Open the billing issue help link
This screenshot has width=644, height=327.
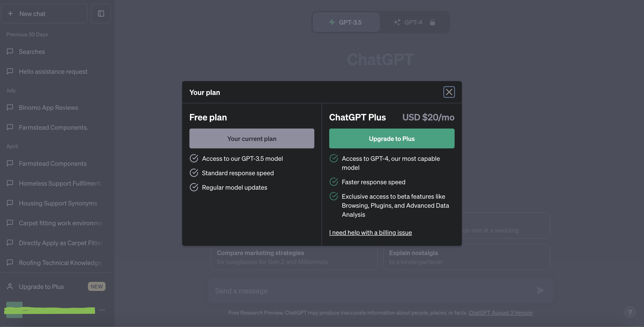[x=370, y=233]
